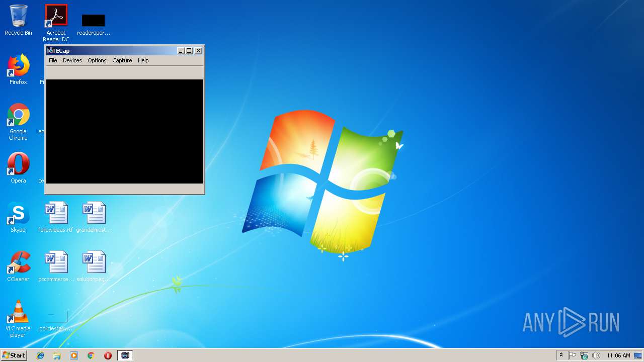Viewport: 644px width, 362px height.
Task: Click the 11:06 AM system clock
Action: [x=618, y=355]
